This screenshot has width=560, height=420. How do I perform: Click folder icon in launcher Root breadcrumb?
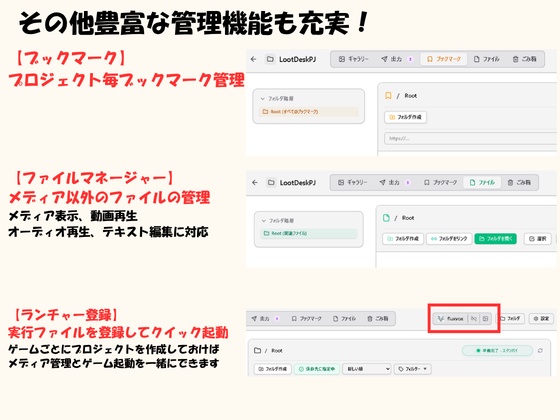point(257,350)
